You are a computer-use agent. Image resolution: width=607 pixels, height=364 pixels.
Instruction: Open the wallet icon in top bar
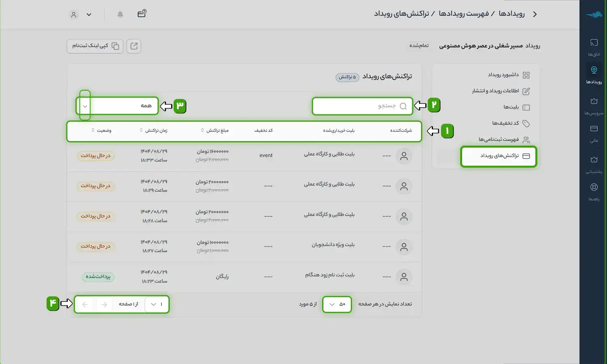pos(142,14)
